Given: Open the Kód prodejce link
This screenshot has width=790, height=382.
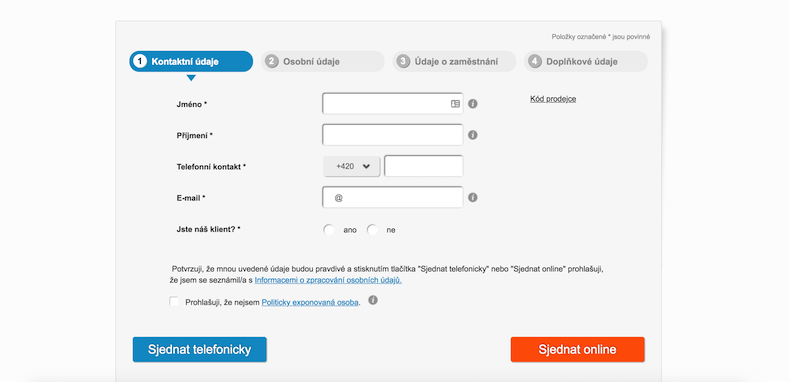Looking at the screenshot, I should [553, 99].
